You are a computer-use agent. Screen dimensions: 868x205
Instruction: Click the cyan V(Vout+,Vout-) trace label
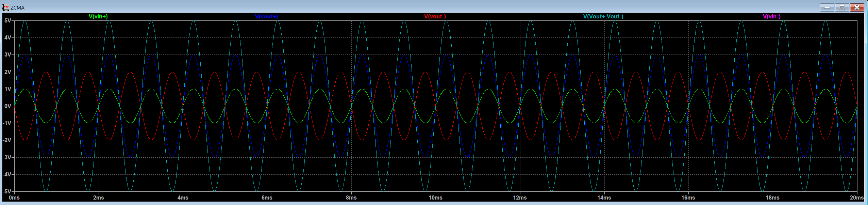[603, 16]
